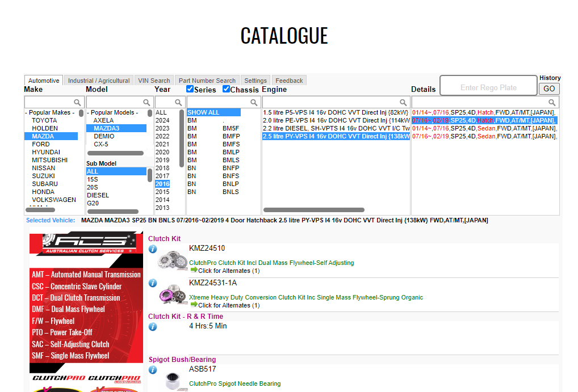
Task: Uncheck the Series checkbox
Action: 190,89
